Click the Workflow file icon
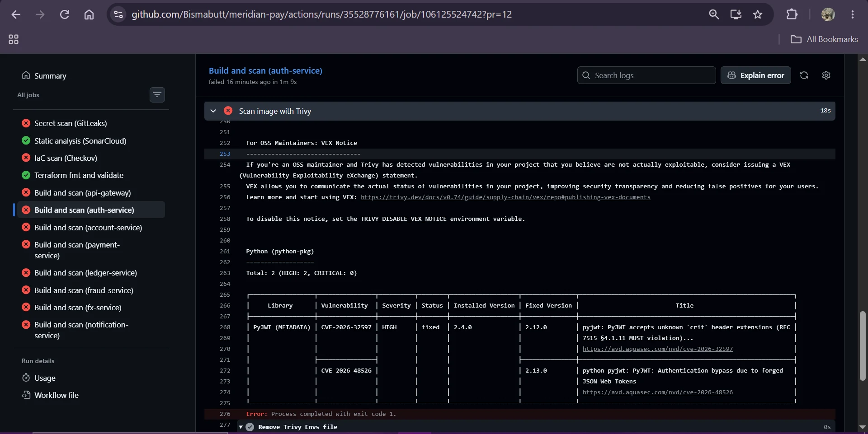868x434 pixels. [26, 395]
